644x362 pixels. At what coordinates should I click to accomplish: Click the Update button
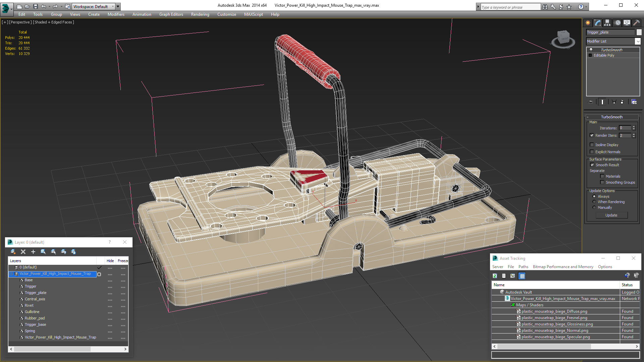tap(611, 215)
